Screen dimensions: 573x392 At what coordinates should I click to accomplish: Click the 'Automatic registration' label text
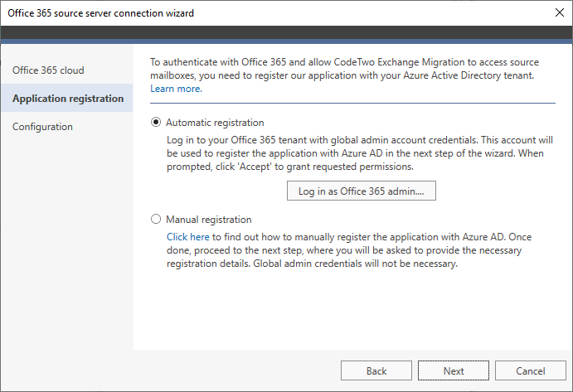215,123
